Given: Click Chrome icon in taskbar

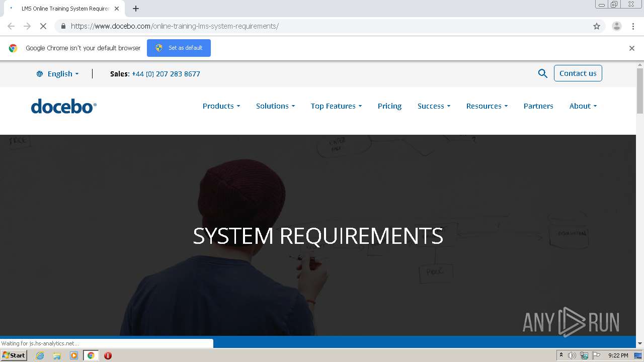Looking at the screenshot, I should click(91, 355).
